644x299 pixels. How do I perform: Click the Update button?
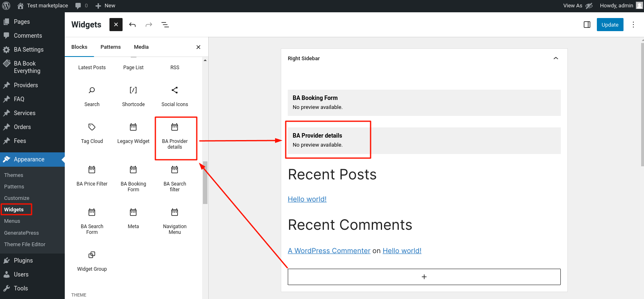point(610,25)
